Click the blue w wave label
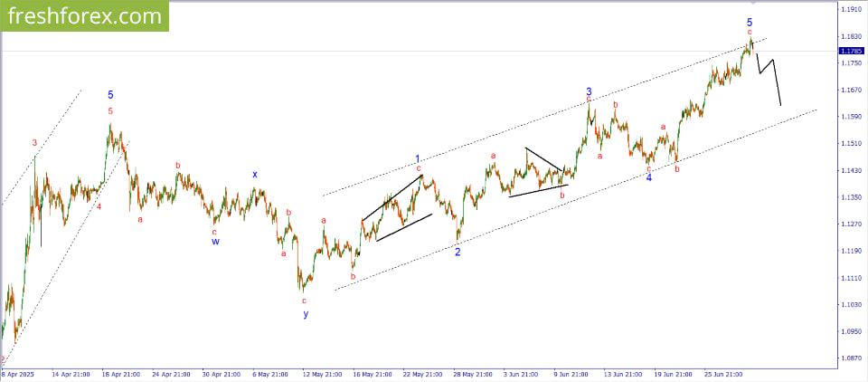868x382 pixels. [215, 242]
